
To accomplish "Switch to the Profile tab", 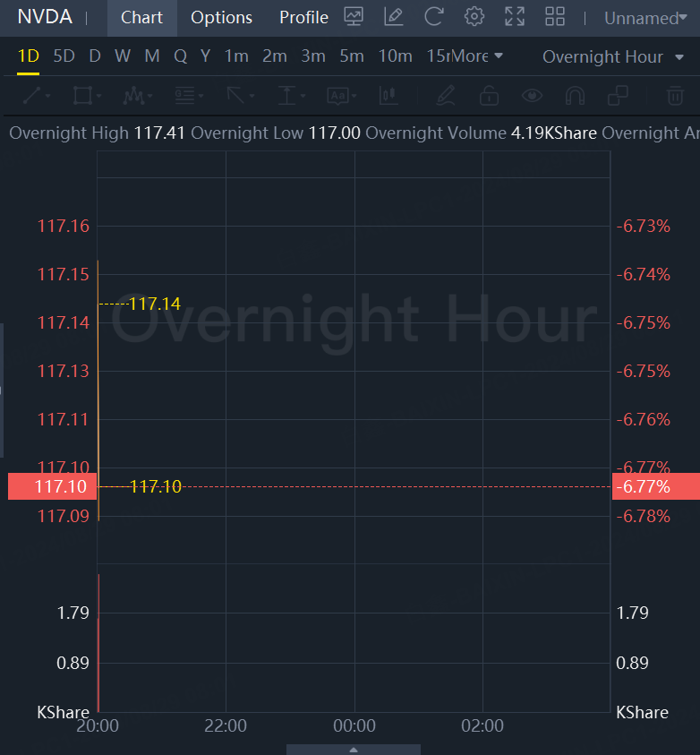I will pyautogui.click(x=303, y=18).
